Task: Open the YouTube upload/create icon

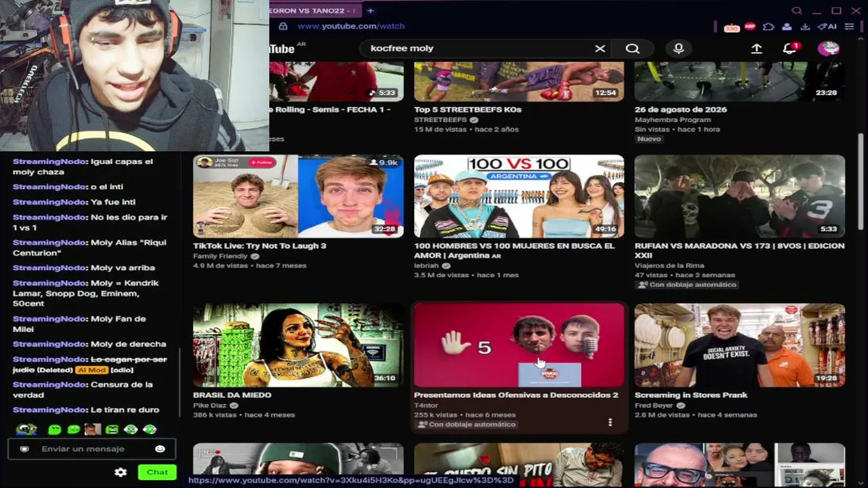Action: click(x=757, y=49)
